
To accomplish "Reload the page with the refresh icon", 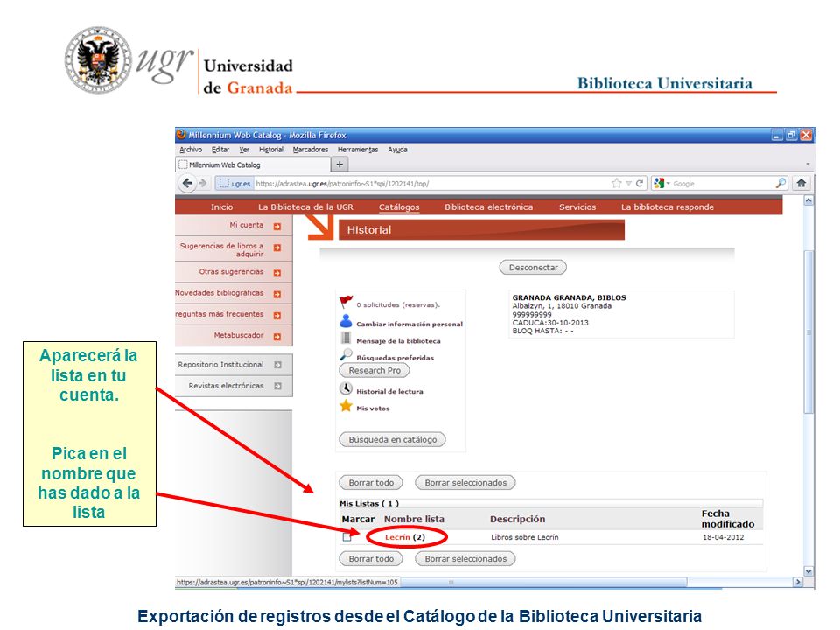I will [639, 183].
